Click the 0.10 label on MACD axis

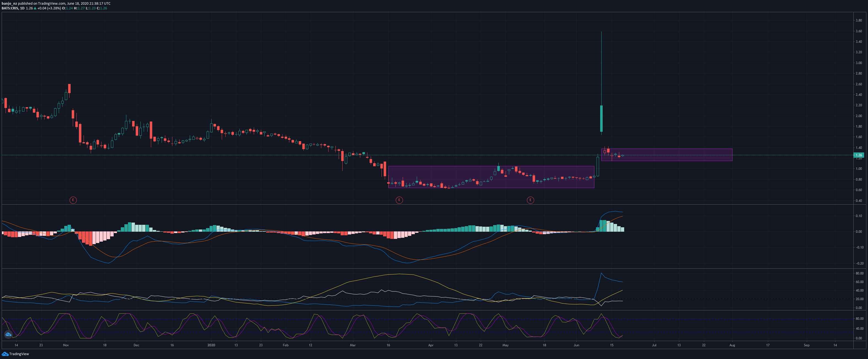(x=859, y=216)
